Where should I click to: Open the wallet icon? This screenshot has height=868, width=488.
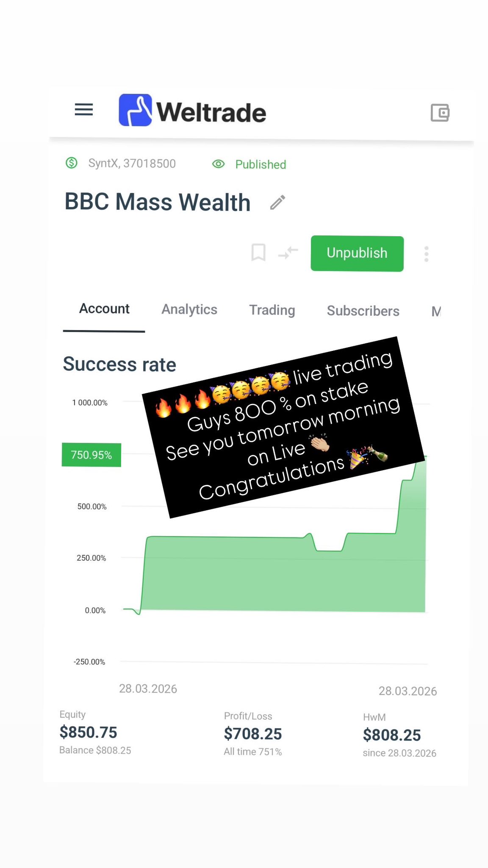440,113
